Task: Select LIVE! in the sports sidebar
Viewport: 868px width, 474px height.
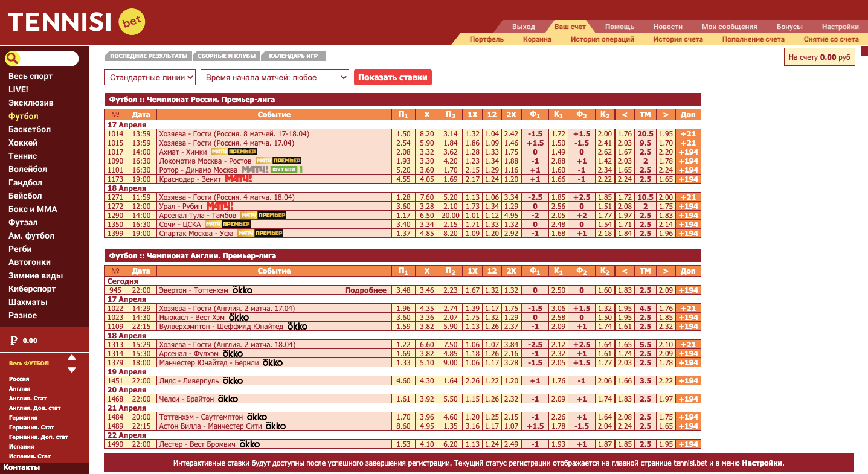Action: coord(18,89)
